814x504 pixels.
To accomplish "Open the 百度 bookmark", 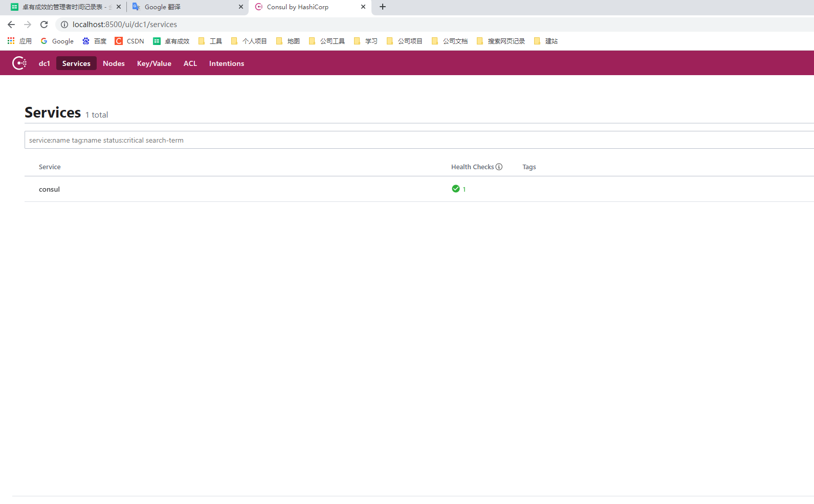I will coord(95,41).
